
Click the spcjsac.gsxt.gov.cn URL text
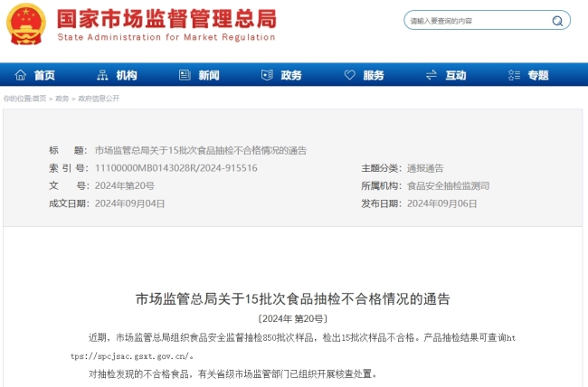pyautogui.click(x=132, y=356)
